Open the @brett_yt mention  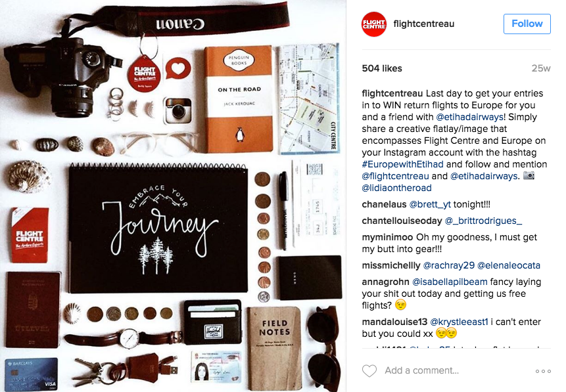click(430, 204)
